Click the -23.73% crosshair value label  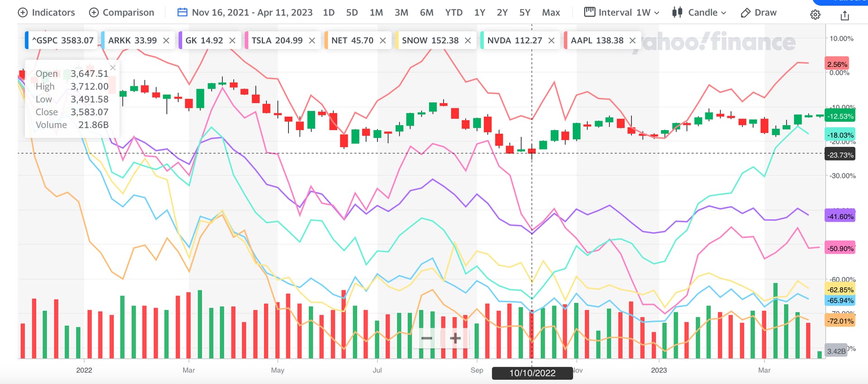pyautogui.click(x=840, y=155)
